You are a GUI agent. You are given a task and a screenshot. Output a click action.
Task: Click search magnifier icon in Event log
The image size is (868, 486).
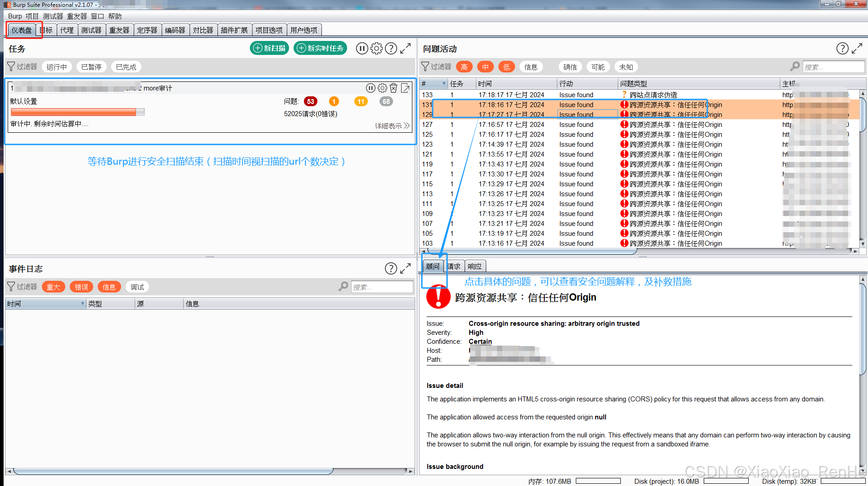344,287
